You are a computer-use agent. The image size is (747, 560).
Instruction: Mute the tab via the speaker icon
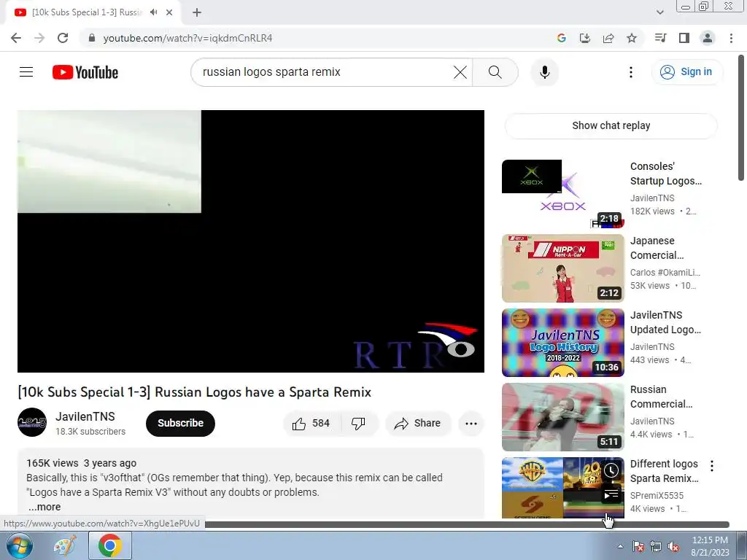(153, 12)
